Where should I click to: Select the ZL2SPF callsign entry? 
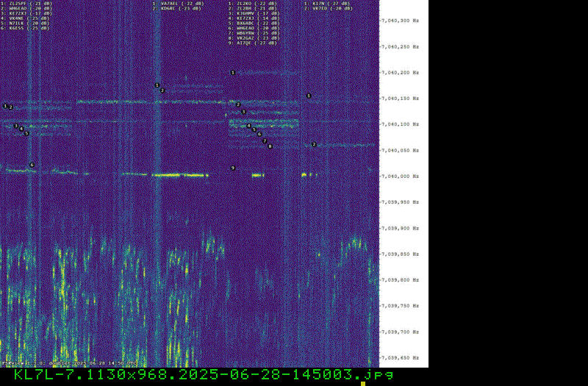26,4
